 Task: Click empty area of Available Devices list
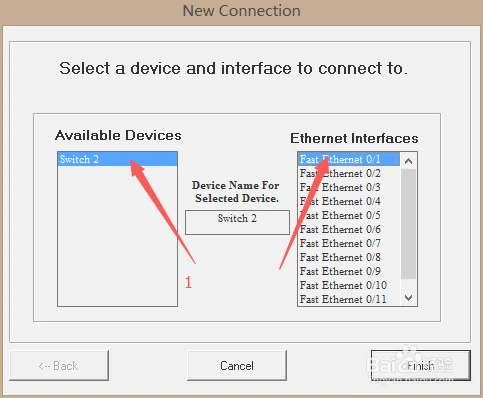117,236
